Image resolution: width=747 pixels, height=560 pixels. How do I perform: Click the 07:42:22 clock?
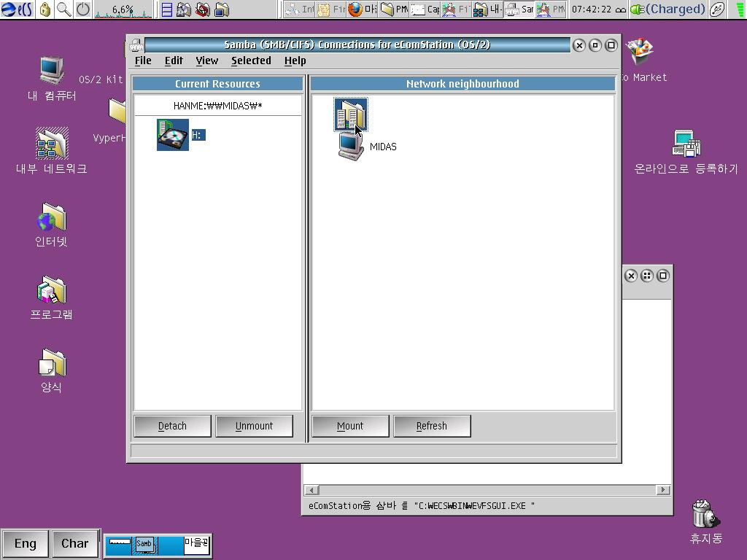pos(591,9)
